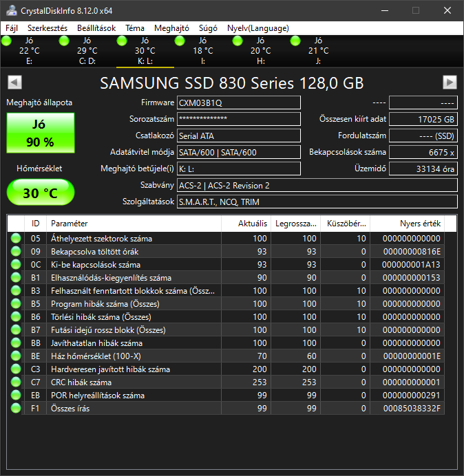The height and width of the screenshot is (476, 464).
Task: Click the 6675 x power-on count value
Action: point(423,152)
